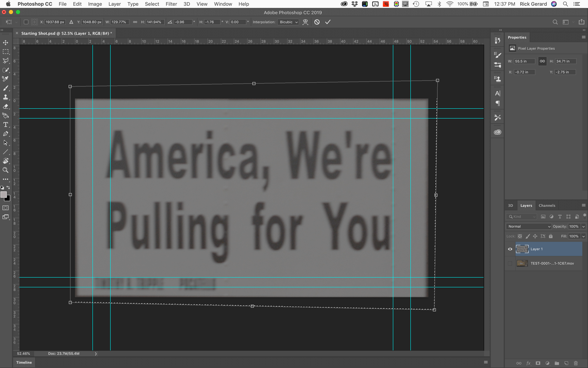Select the Eyedropper tool
The height and width of the screenshot is (368, 588).
pyautogui.click(x=6, y=79)
